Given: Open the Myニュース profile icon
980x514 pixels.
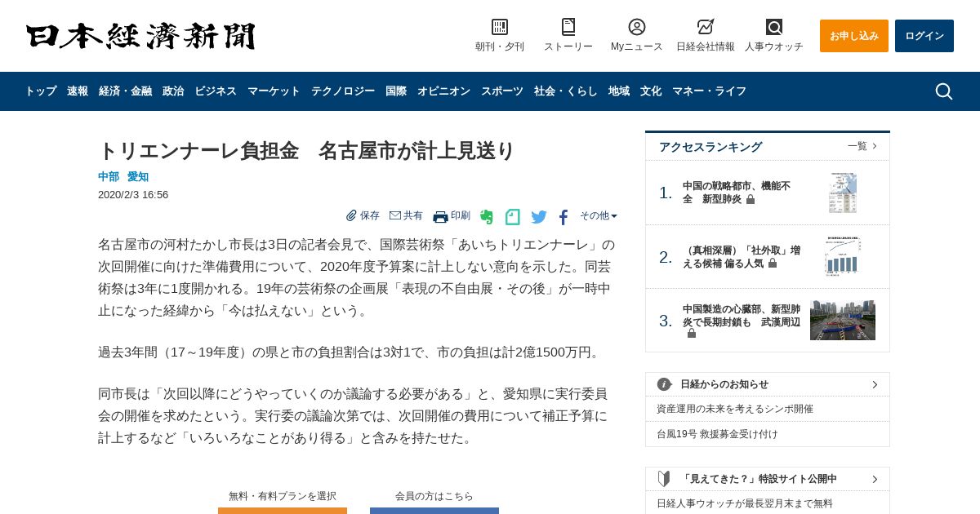Looking at the screenshot, I should pos(637,27).
